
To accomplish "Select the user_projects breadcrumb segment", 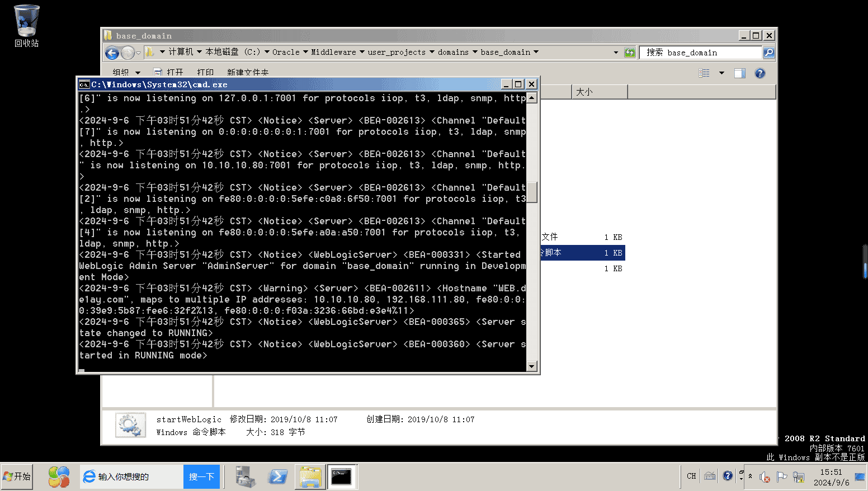I will (397, 52).
